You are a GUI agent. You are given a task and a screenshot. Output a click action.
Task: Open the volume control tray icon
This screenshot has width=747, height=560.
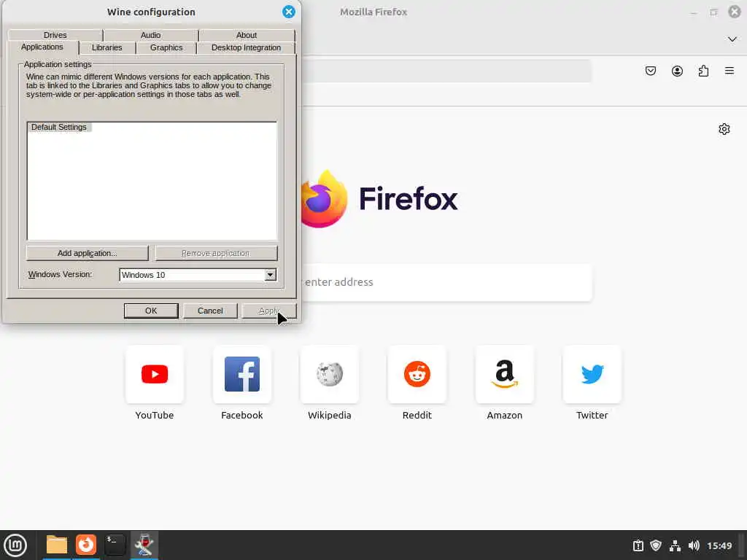(694, 545)
